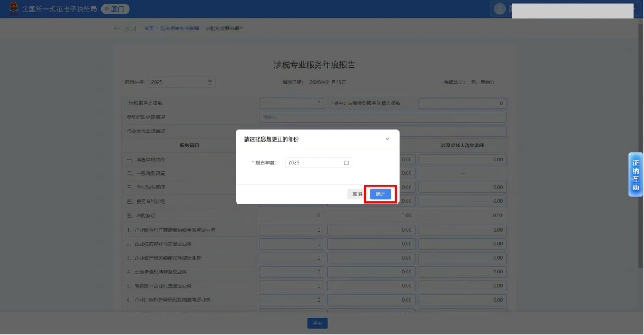
Task: Click the 涉税专业服务年度报告 title
Action: coord(315,64)
